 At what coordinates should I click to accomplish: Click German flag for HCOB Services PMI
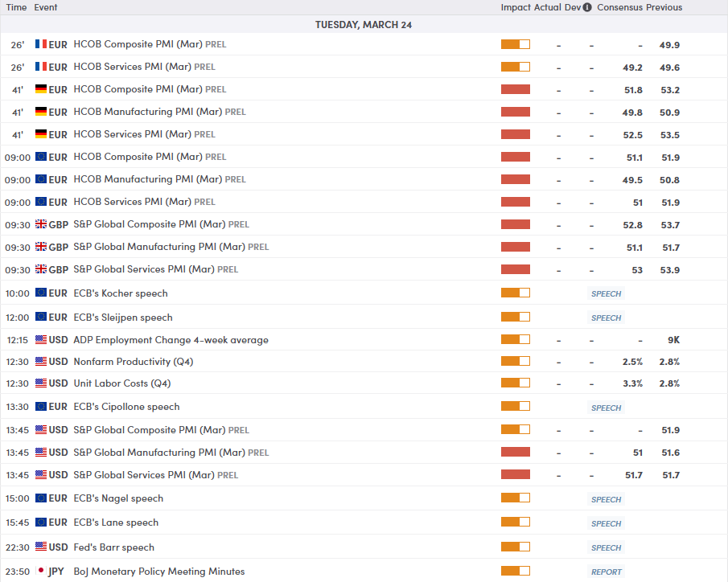[41, 134]
